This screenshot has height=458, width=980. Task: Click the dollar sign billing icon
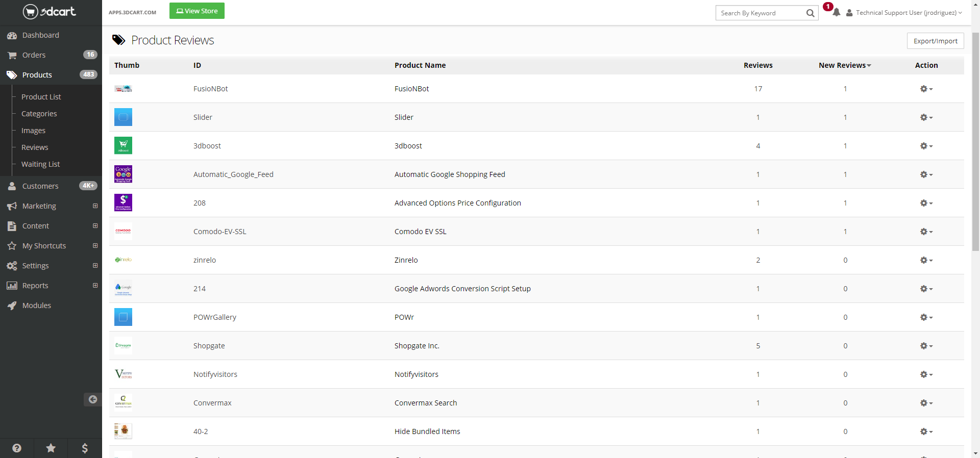click(x=85, y=448)
